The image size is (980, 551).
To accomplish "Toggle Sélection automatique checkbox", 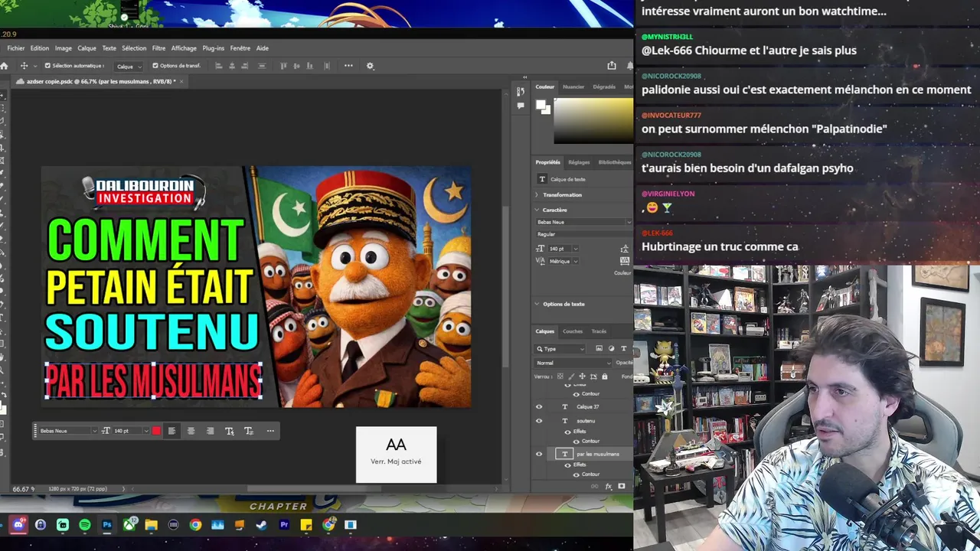I will pyautogui.click(x=47, y=66).
